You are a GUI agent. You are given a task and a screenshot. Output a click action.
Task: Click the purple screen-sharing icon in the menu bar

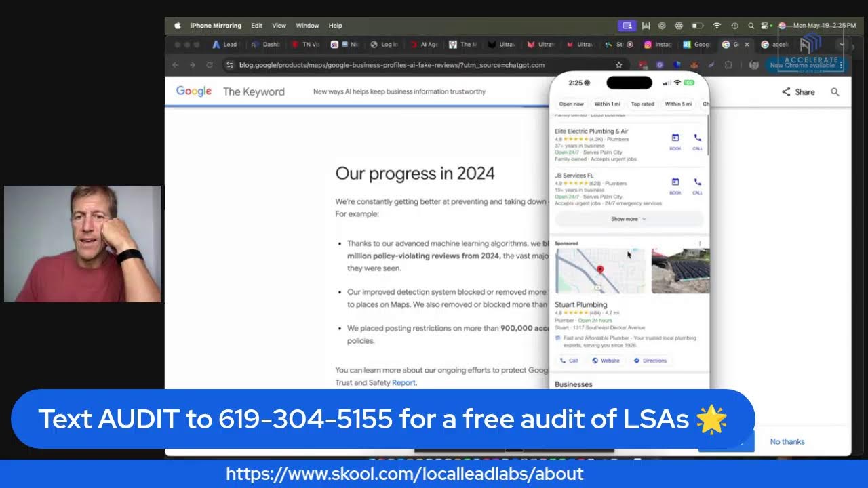point(627,26)
